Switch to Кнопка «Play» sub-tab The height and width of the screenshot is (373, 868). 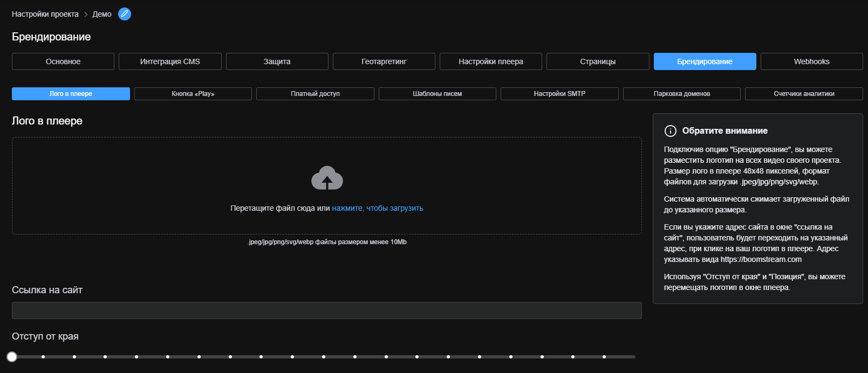(193, 94)
